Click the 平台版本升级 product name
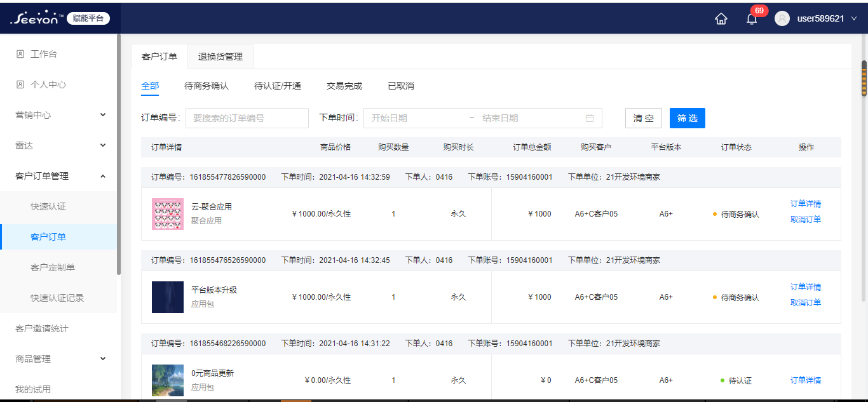Viewport: 868px width, 402px height. click(x=214, y=290)
